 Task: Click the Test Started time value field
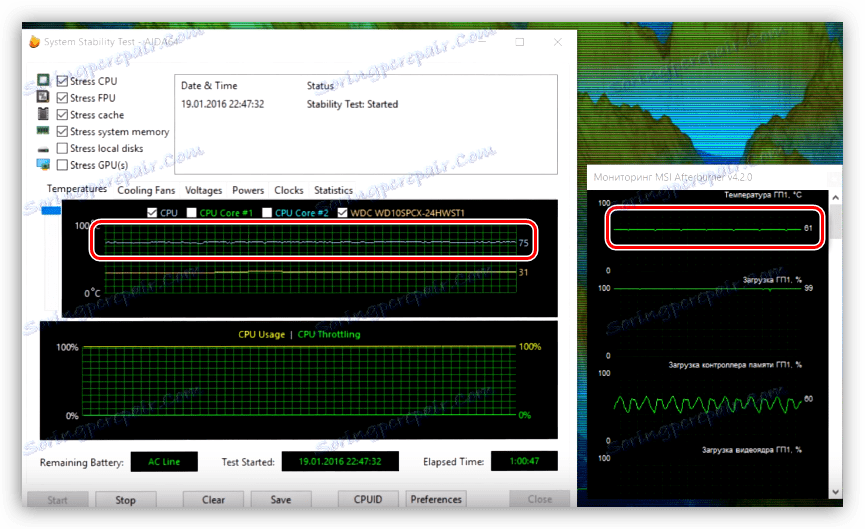340,462
